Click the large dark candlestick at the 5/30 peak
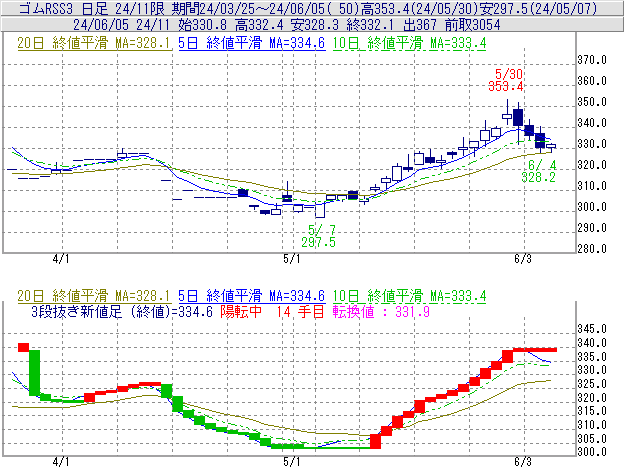The image size is (624, 475). tap(518, 117)
